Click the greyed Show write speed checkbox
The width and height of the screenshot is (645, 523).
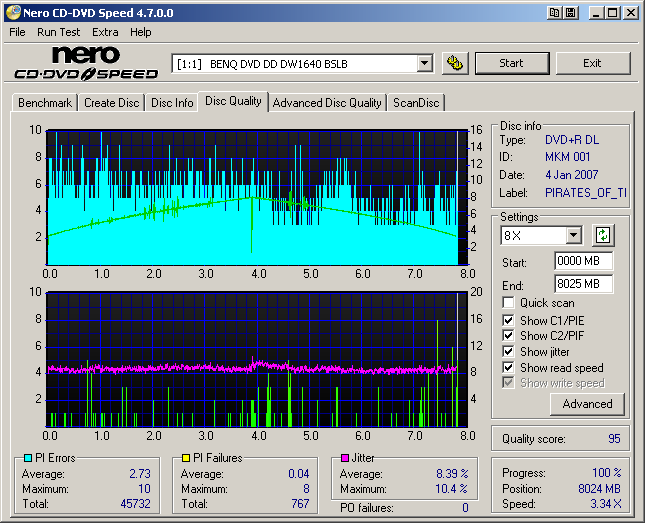coord(508,382)
